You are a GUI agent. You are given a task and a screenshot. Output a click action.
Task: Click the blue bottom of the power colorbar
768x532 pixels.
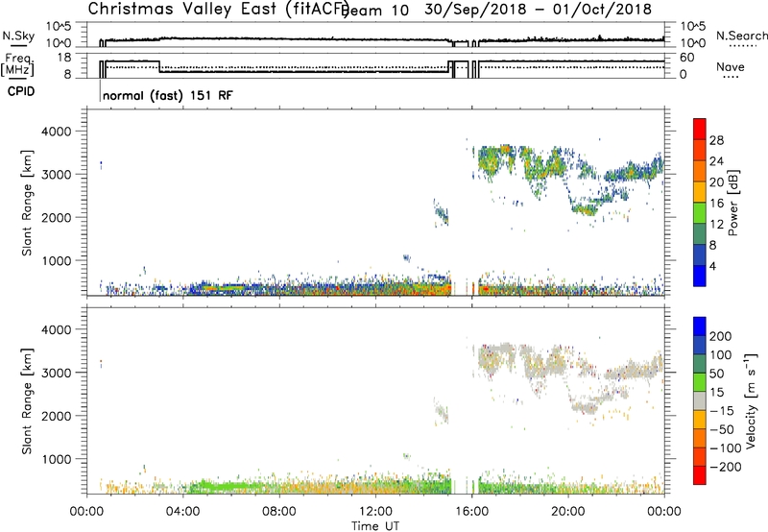coord(700,277)
